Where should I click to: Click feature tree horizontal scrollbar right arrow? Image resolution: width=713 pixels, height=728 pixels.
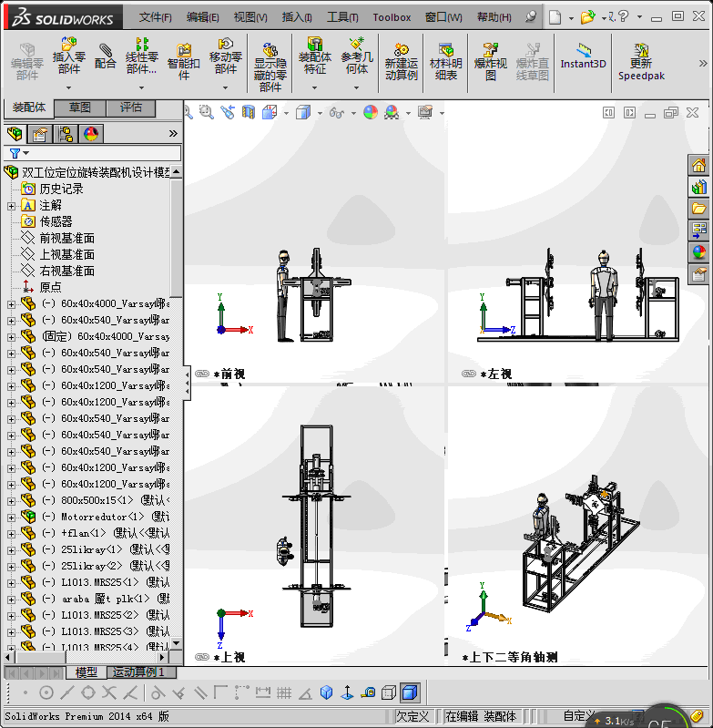pos(161,658)
